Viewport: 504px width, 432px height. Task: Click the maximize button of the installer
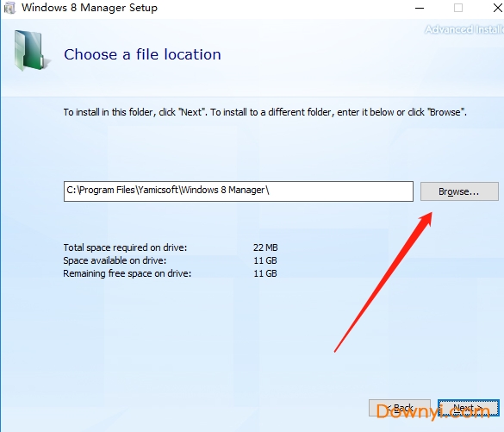[458, 8]
